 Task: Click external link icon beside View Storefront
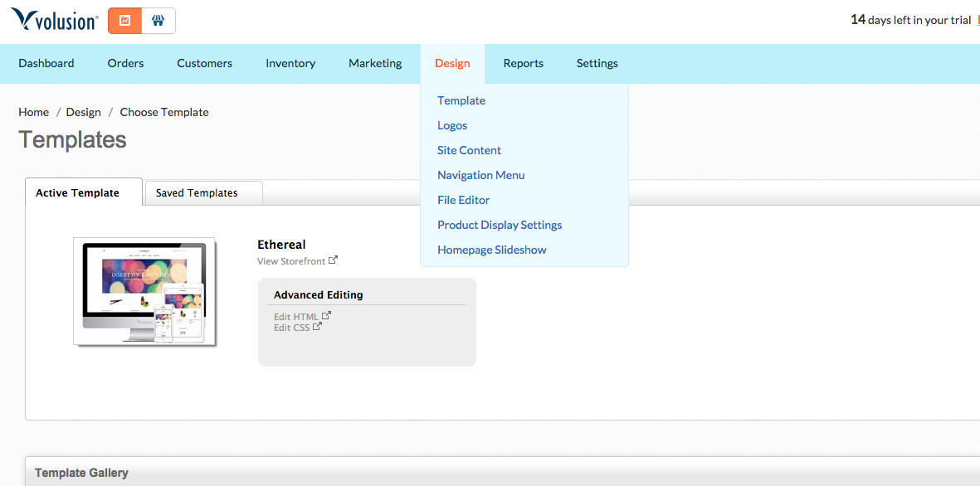pyautogui.click(x=334, y=260)
